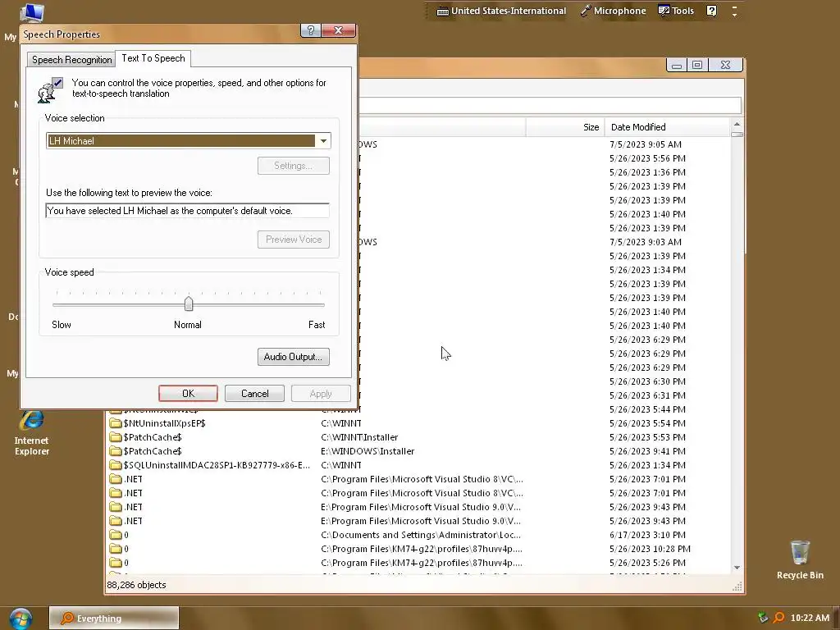
Task: Click the date 5/26/2023 5:44 PM
Action: pyautogui.click(x=647, y=409)
